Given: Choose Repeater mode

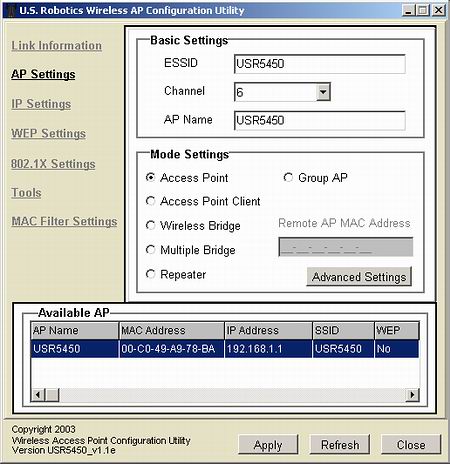Looking at the screenshot, I should [x=151, y=274].
